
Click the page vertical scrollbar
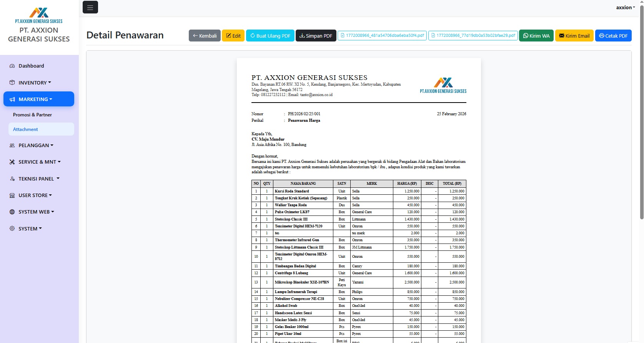coord(642,111)
